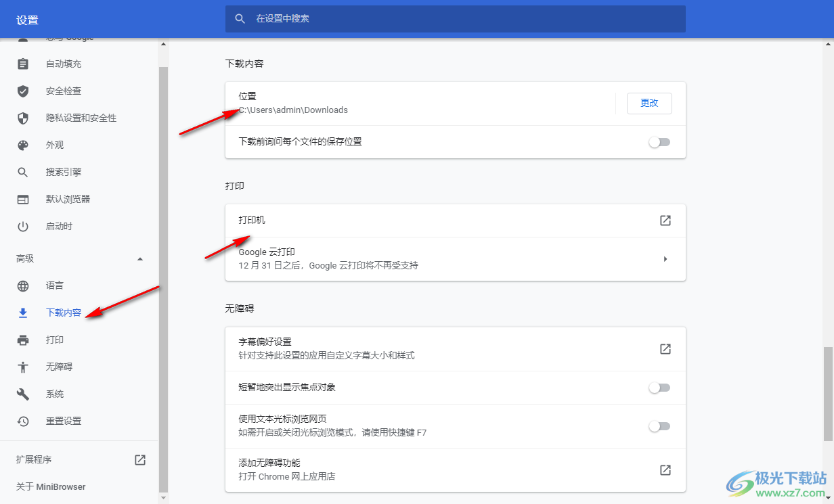The height and width of the screenshot is (504, 834).
Task: Expand the Google 云打印 item
Action: [665, 258]
